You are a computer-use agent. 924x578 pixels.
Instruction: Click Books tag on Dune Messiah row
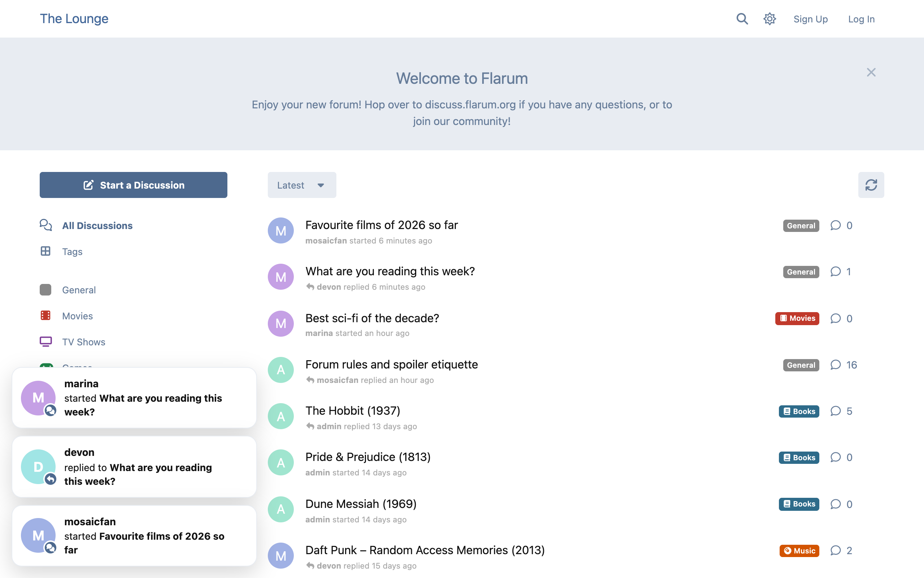[x=799, y=504]
